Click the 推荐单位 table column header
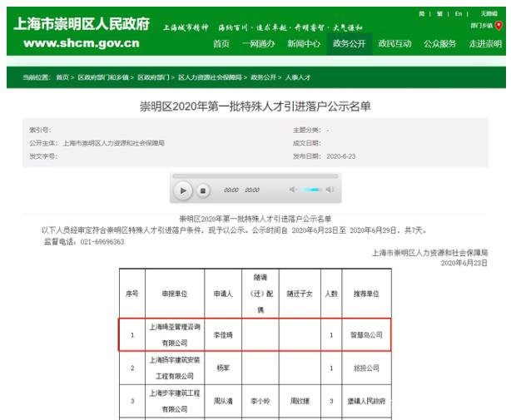Viewport: 511px width, 420px height. (x=366, y=294)
